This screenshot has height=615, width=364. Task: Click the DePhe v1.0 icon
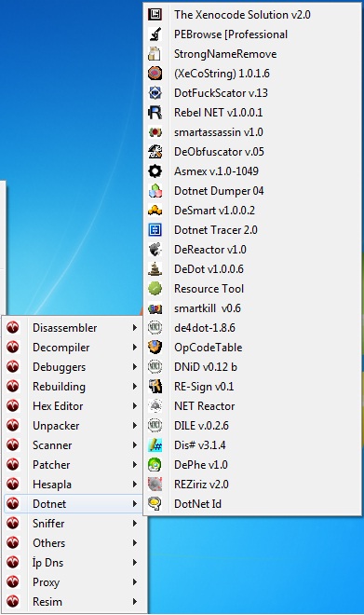tap(155, 465)
